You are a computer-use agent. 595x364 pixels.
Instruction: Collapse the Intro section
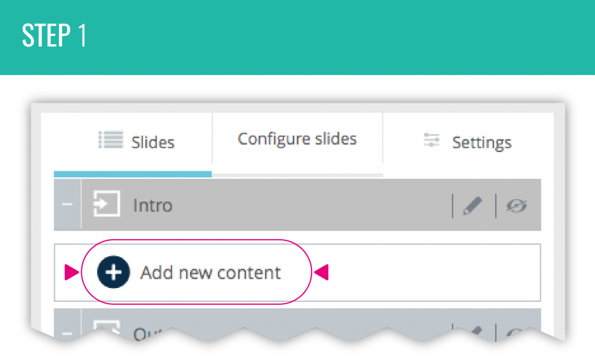coord(67,205)
